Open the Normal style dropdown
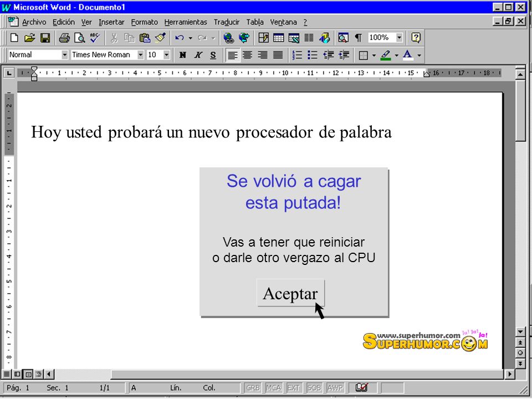 tap(64, 55)
